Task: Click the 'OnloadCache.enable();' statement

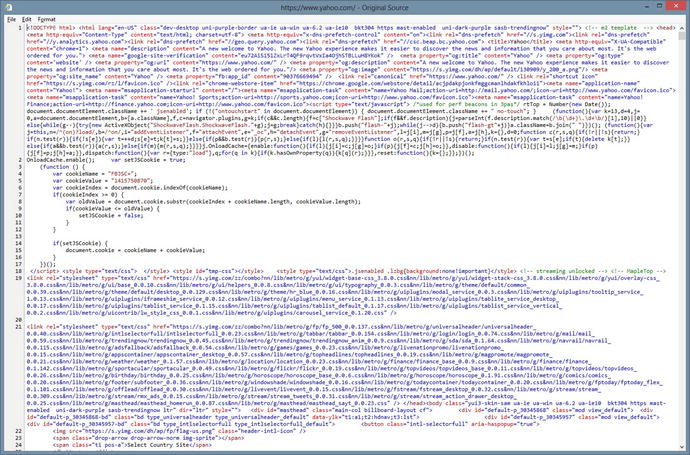Action: pyautogui.click(x=61, y=160)
